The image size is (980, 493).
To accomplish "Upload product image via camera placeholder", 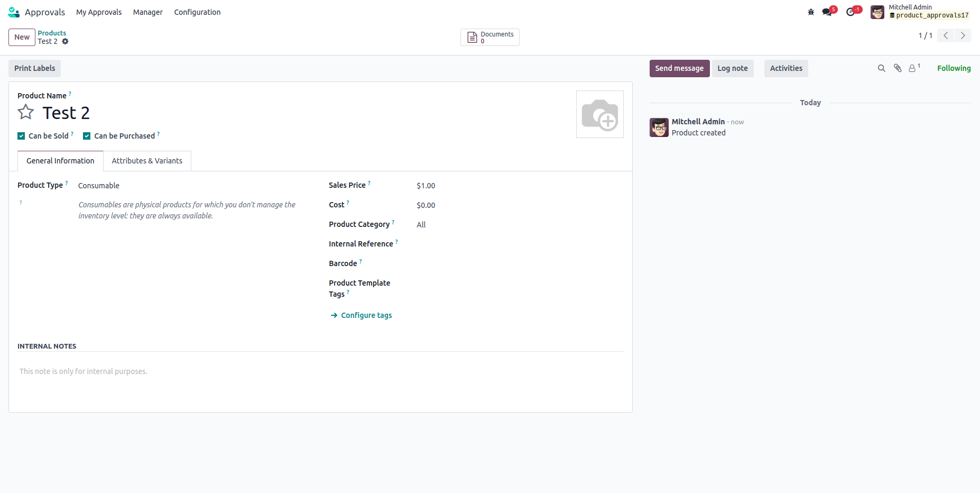I will [x=600, y=114].
